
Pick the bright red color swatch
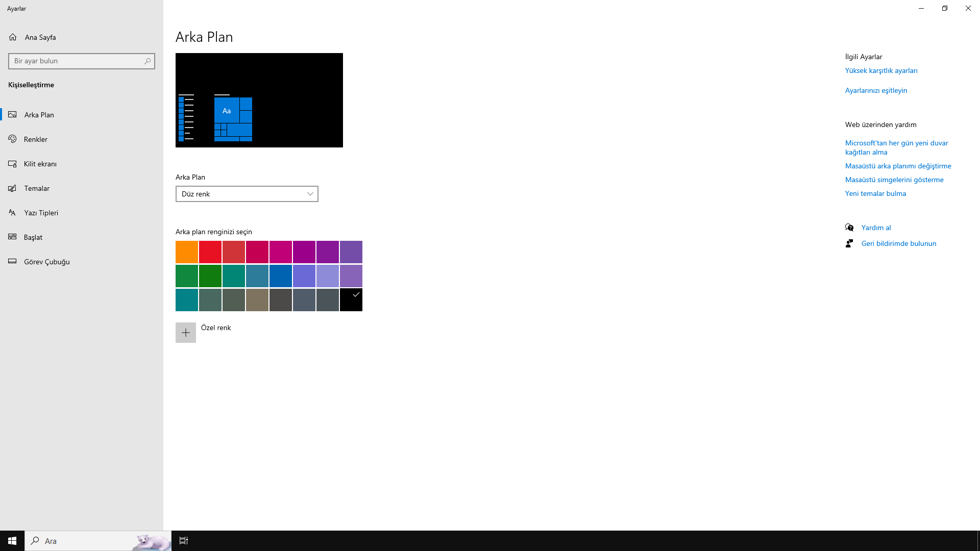(x=210, y=252)
